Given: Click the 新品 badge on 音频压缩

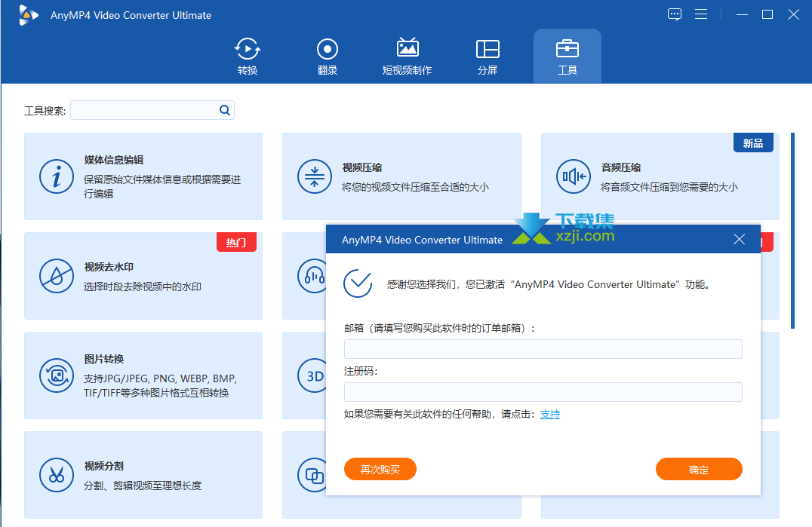Looking at the screenshot, I should pos(753,143).
